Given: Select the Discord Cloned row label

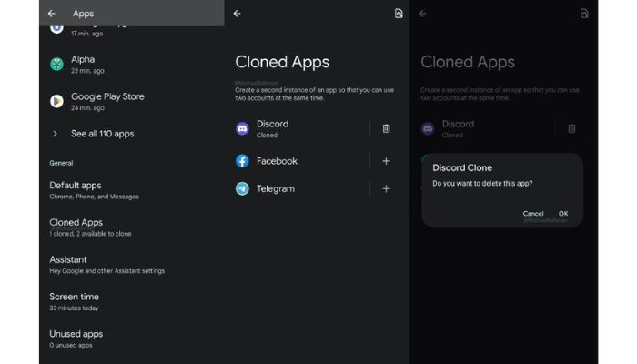Looking at the screenshot, I should (x=273, y=129).
